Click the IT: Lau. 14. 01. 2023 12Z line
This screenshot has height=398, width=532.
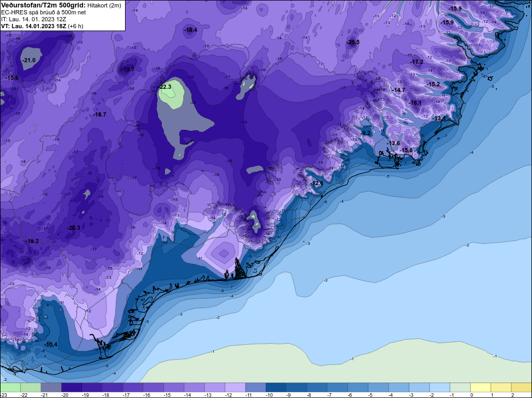[34, 19]
